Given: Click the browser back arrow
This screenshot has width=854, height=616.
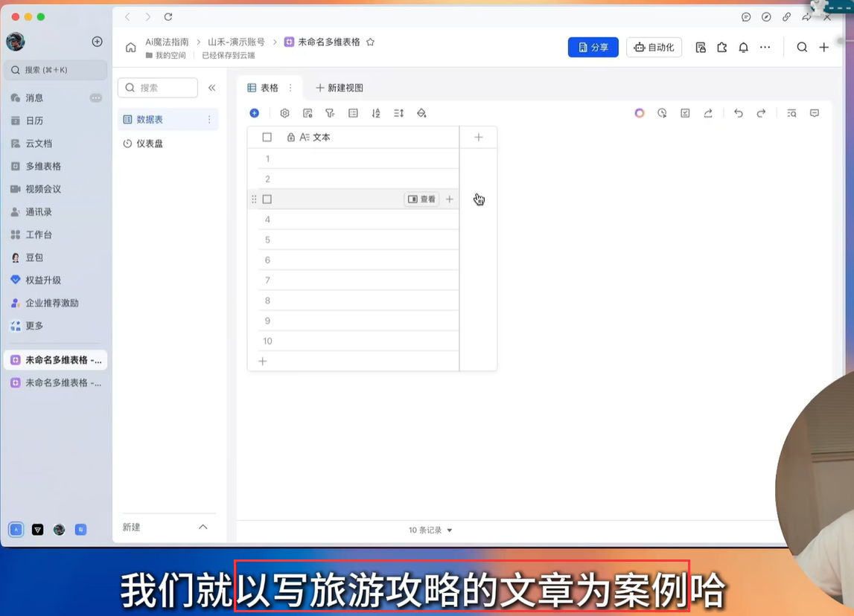Looking at the screenshot, I should (x=127, y=17).
